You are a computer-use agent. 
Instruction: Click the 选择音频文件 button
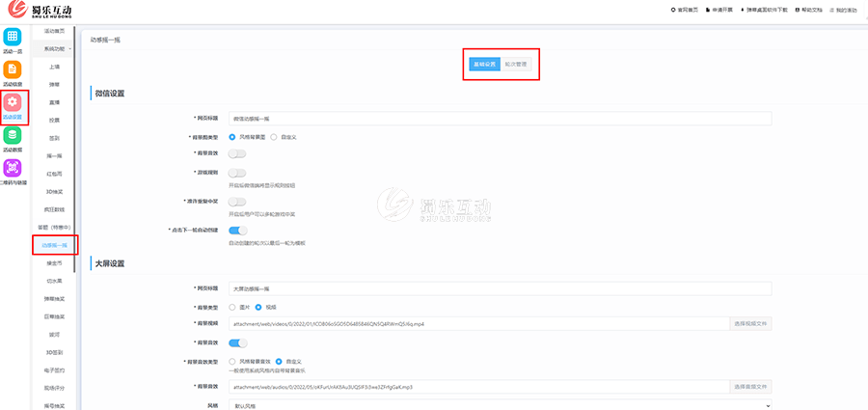(750, 386)
